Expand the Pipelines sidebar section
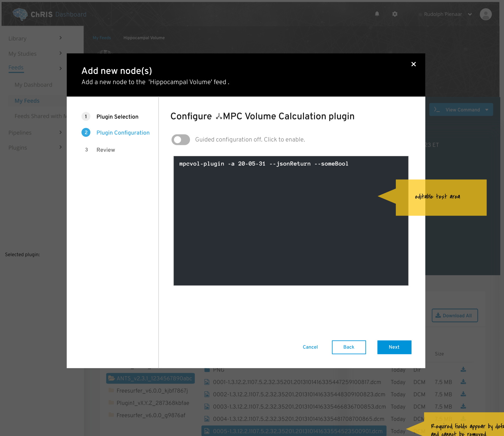The image size is (504, 436). 61,132
